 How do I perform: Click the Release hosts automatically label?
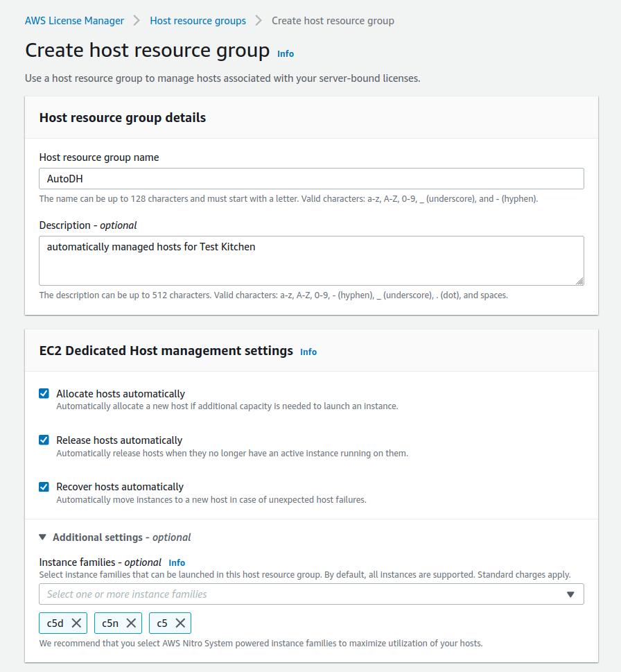(x=119, y=440)
